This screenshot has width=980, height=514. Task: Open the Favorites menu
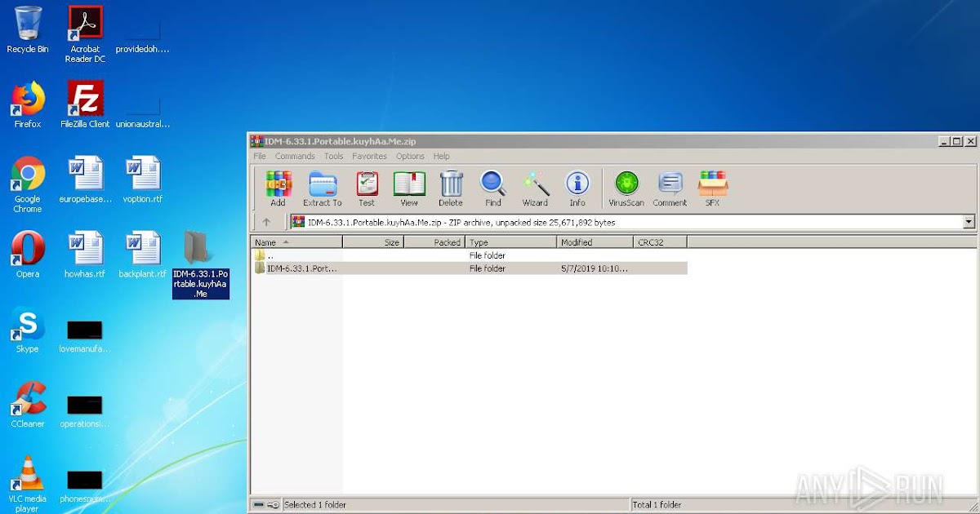click(369, 156)
